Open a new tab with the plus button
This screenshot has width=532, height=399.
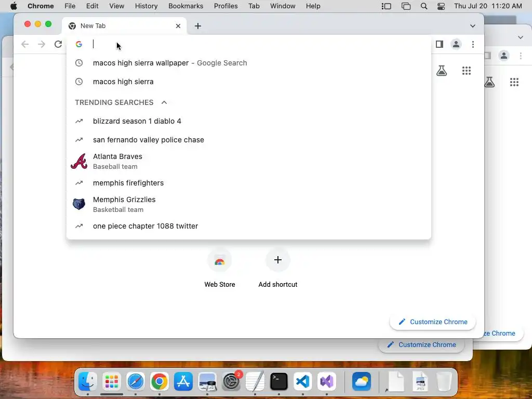tap(198, 26)
